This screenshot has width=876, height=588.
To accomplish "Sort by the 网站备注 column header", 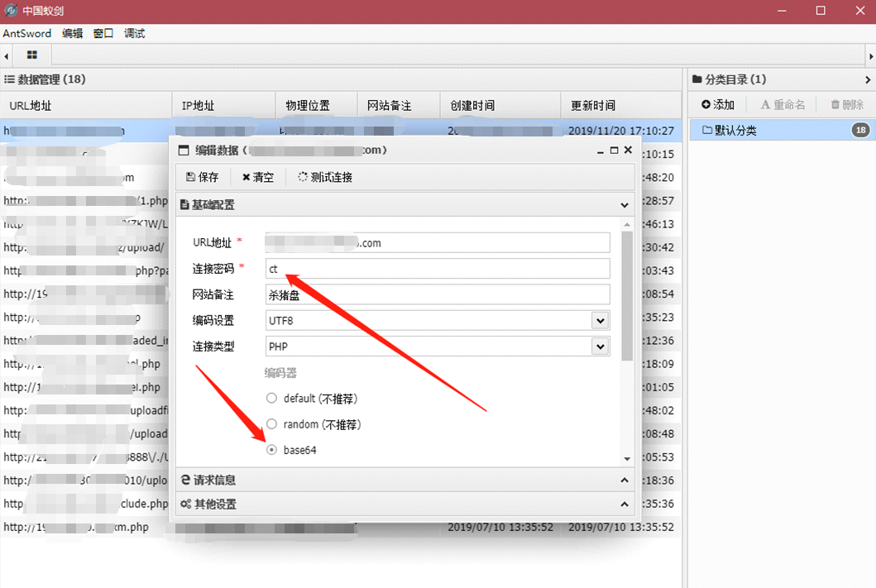I will coord(400,106).
